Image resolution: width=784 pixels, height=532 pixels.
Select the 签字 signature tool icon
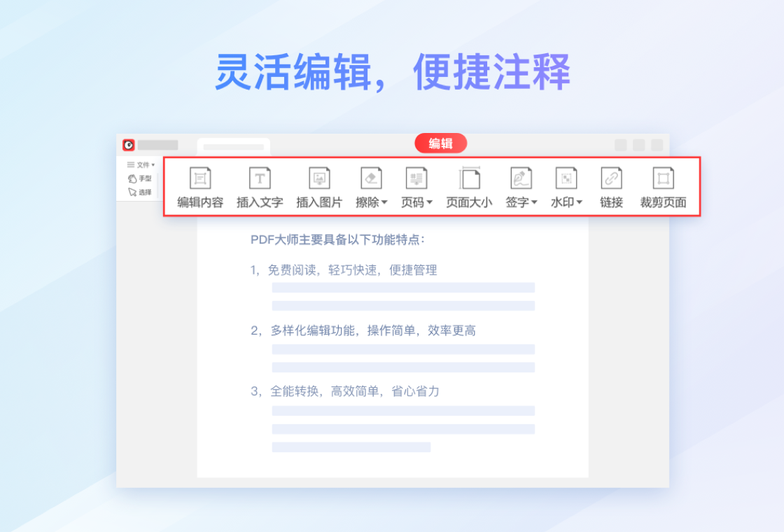pyautogui.click(x=521, y=178)
